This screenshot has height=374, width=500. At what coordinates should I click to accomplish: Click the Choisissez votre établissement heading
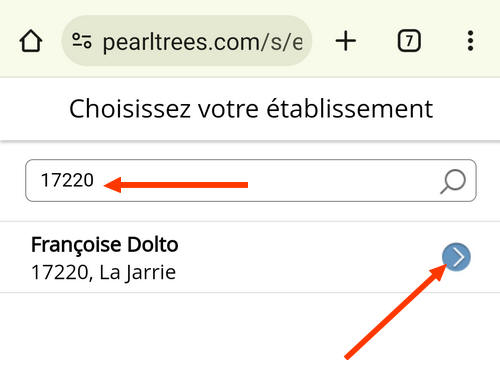click(251, 109)
